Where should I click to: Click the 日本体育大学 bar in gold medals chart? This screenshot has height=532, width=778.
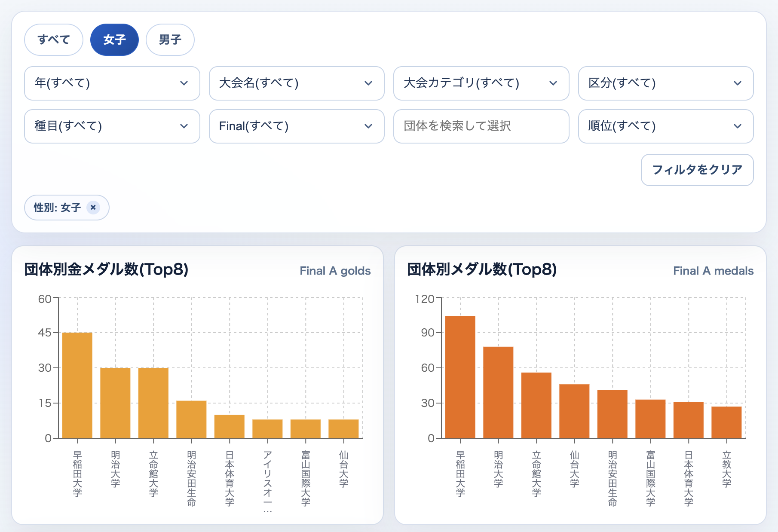click(230, 426)
